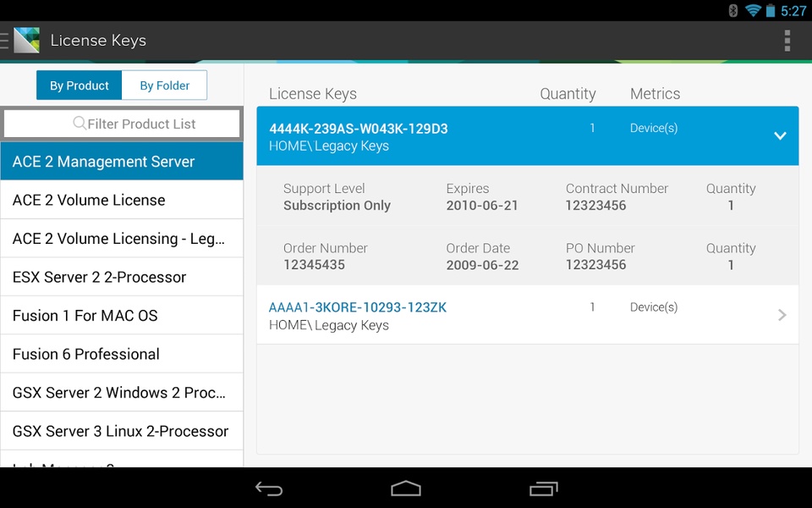Viewport: 812px width, 508px height.
Task: Tap the order date 2009-06-22
Action: pos(482,265)
